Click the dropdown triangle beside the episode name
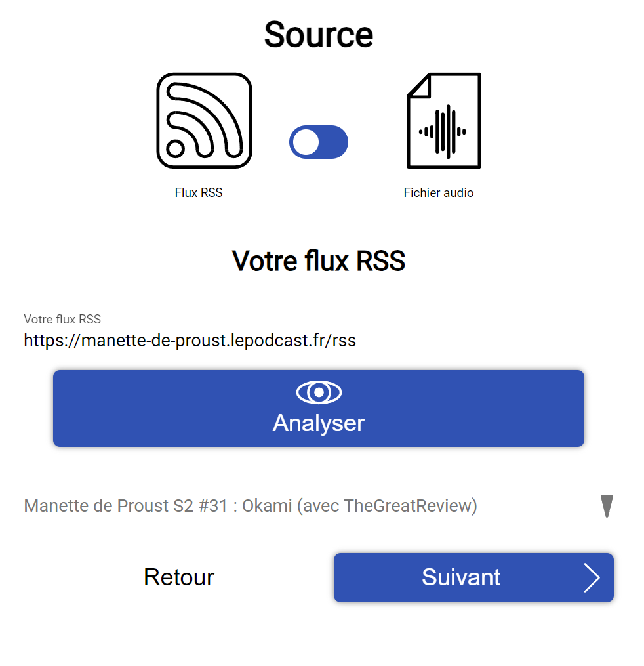The image size is (644, 666). tap(607, 505)
